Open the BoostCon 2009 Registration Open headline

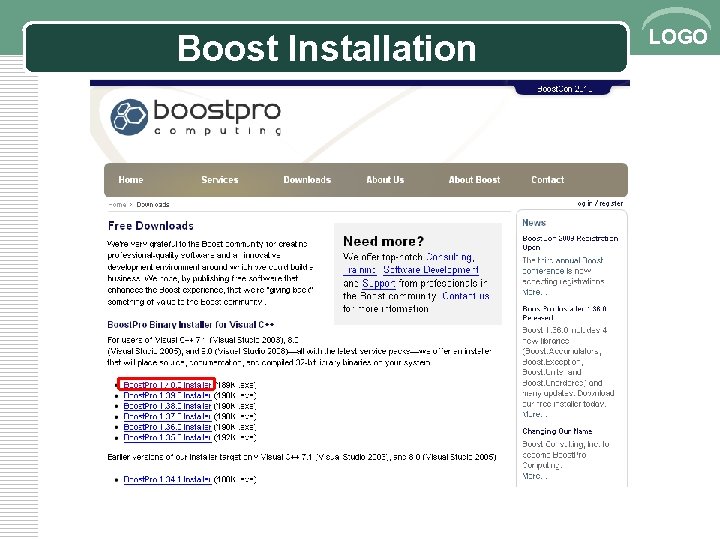570,242
